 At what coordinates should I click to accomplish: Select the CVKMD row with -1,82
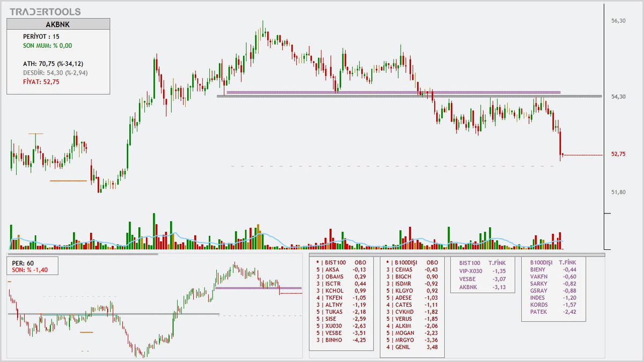pos(412,311)
